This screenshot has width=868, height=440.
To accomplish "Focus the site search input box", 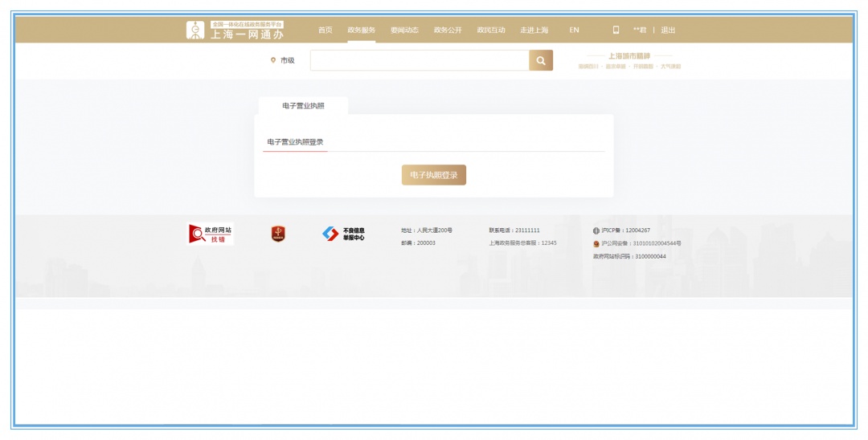I will (420, 61).
